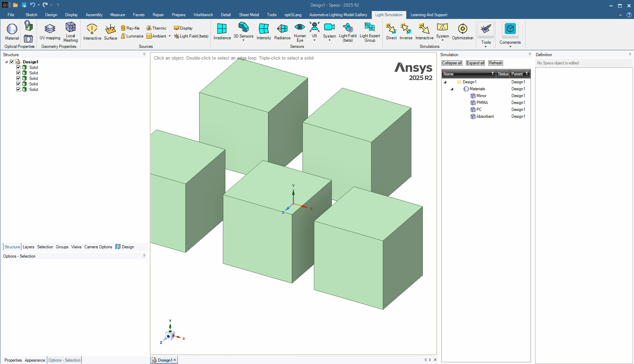Open the Material optical properties tool

point(12,32)
